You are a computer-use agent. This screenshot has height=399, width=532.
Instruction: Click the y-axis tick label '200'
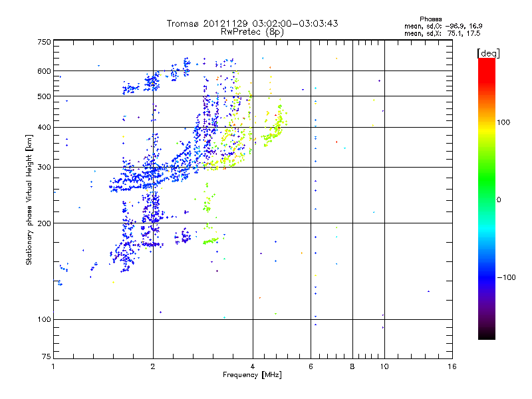pyautogui.click(x=44, y=223)
